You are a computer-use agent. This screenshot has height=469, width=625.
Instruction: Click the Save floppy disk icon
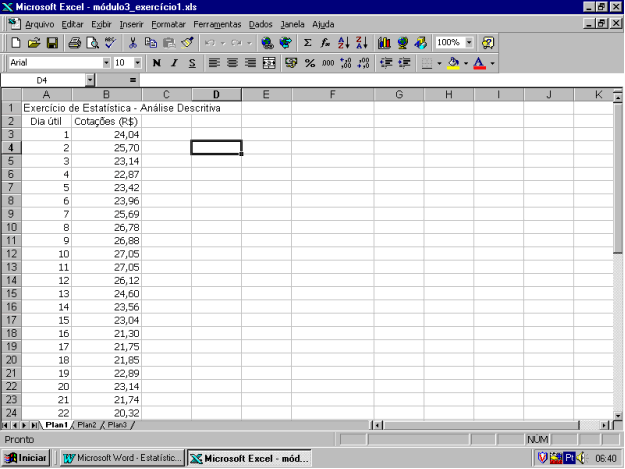coord(51,43)
